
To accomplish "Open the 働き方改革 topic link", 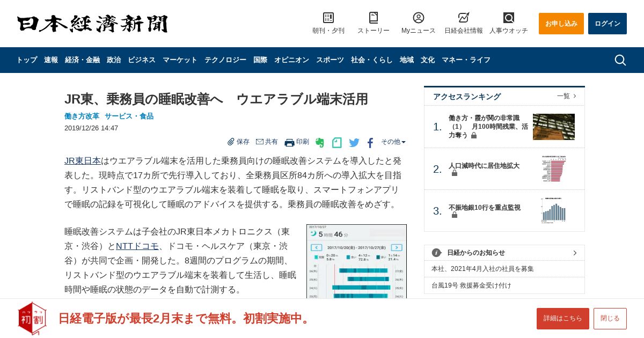I will click(x=82, y=116).
